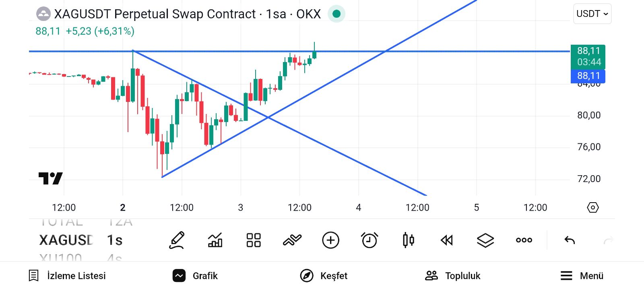644x290 pixels.
Task: Switch to the Keşfet tab
Action: point(324,276)
